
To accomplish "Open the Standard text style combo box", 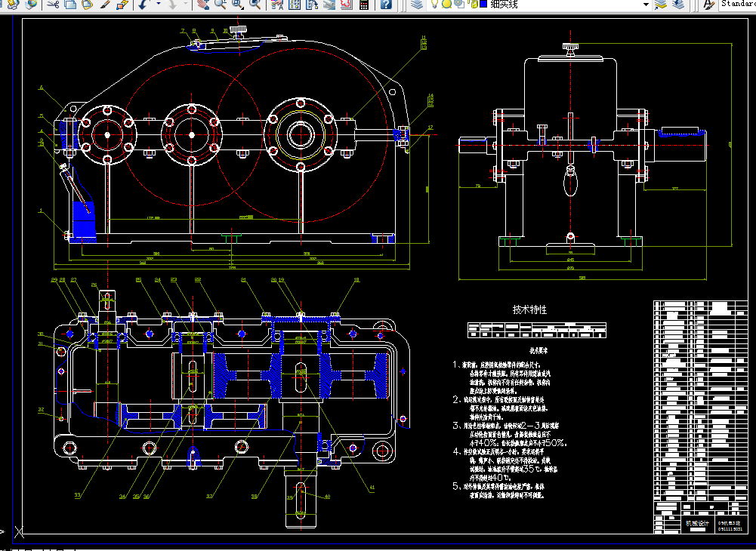I will tap(738, 4).
